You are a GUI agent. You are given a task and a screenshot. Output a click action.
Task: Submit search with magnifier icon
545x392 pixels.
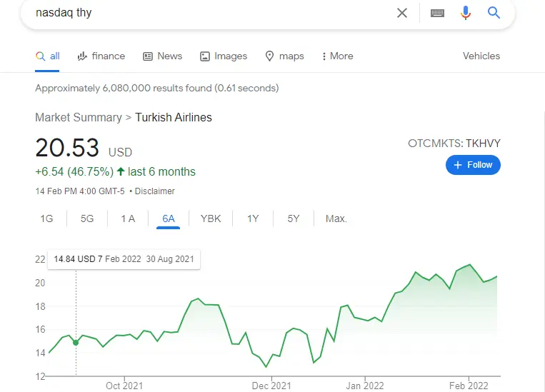[x=494, y=13]
